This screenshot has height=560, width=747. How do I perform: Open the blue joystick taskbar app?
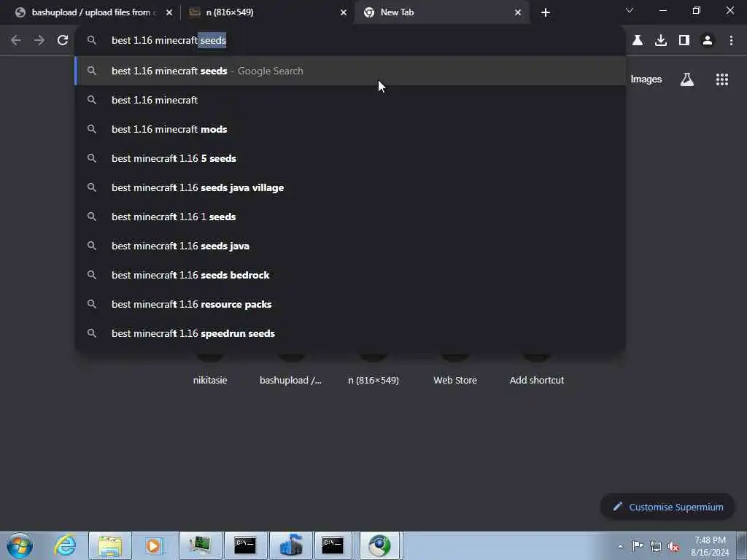point(291,545)
